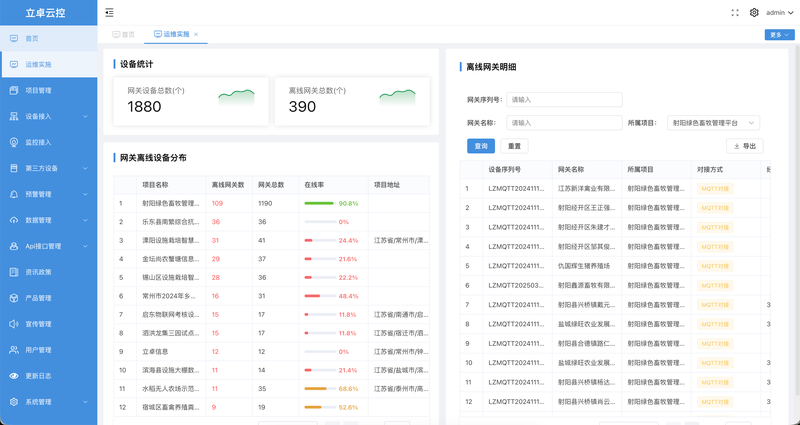This screenshot has width=800, height=425.
Task: Expand the 第三方设备 submenu chevron
Action: tap(85, 168)
